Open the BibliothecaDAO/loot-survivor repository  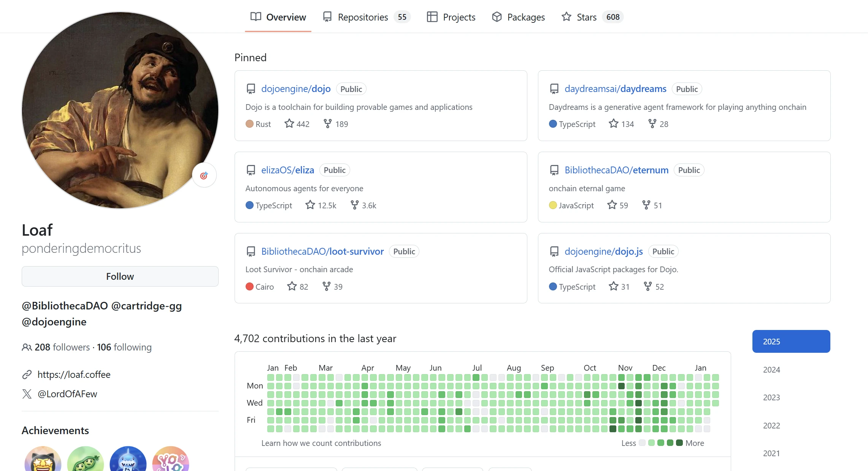point(322,251)
